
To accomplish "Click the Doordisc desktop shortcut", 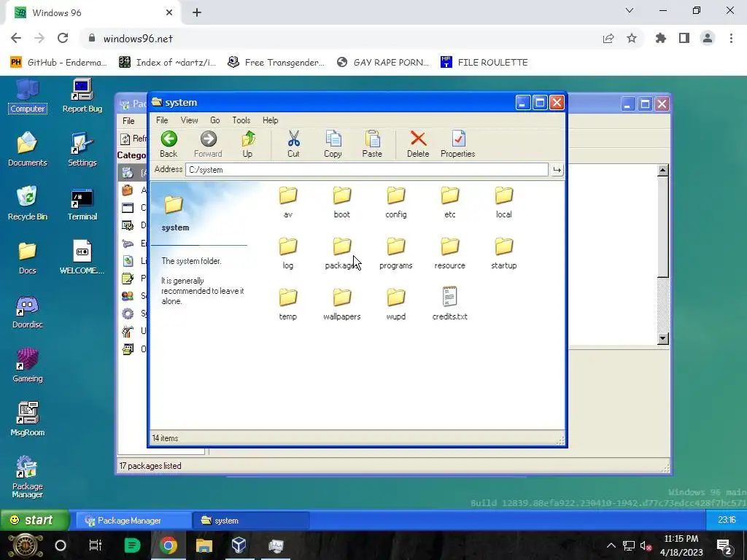I will 28,312.
